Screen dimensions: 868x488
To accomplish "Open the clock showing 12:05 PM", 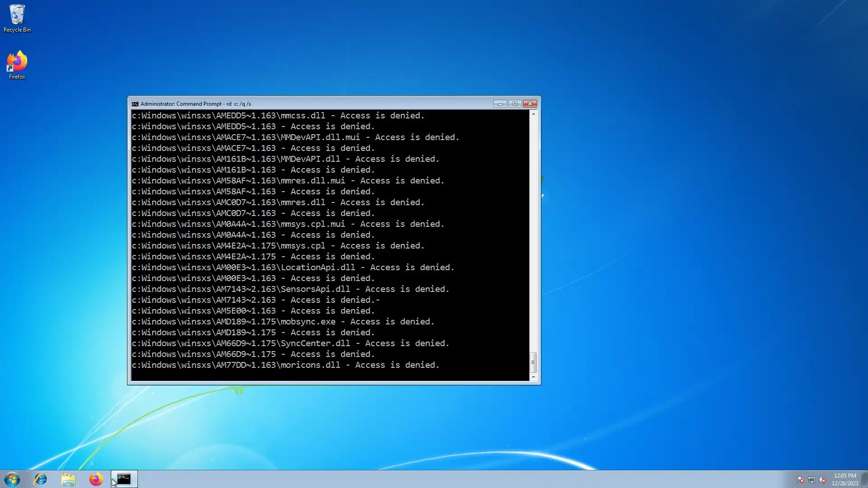I will (844, 479).
